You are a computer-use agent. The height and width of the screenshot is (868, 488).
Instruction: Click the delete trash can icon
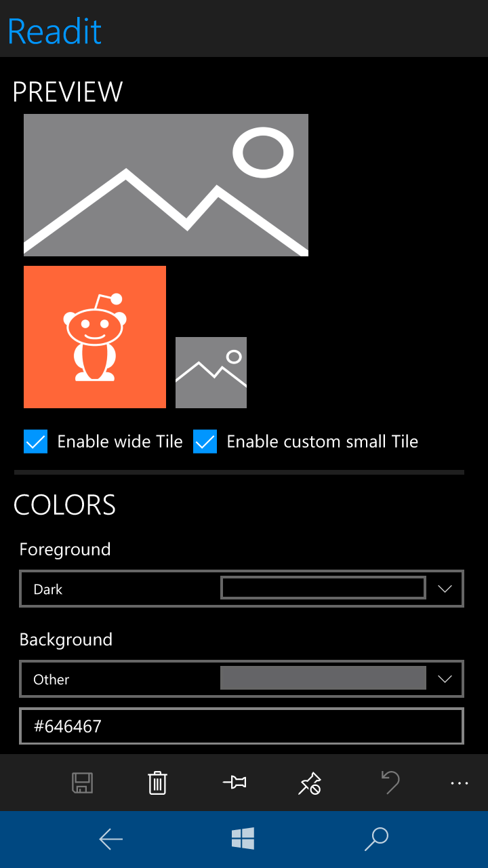157,783
